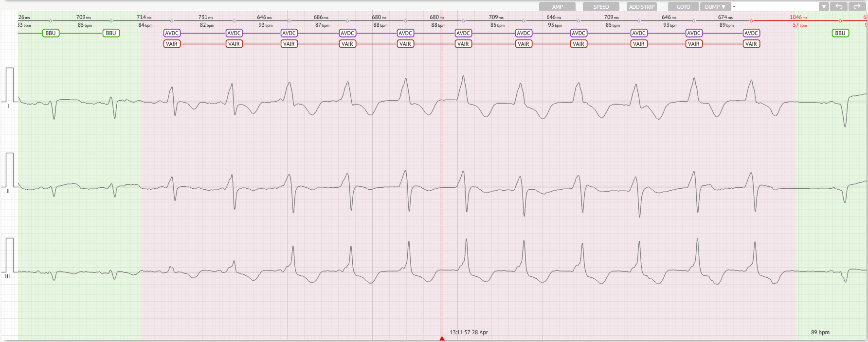The width and height of the screenshot is (868, 342).
Task: Select the lead II calibration pulse
Action: point(9,170)
